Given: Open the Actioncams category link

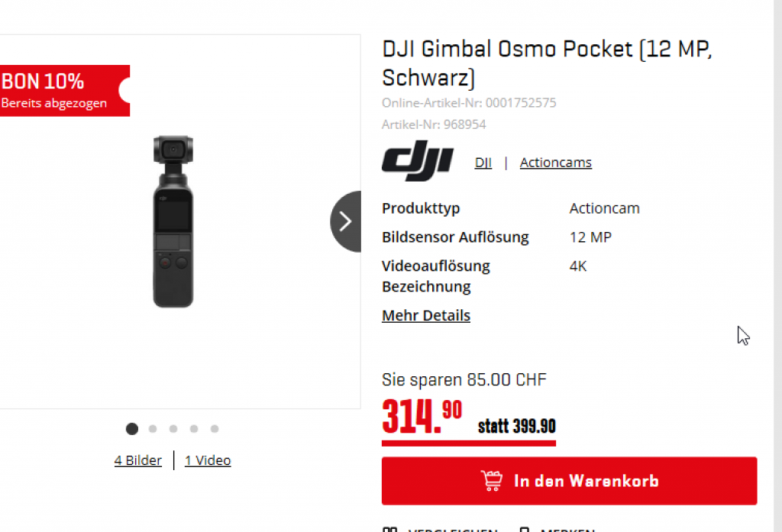Looking at the screenshot, I should click(x=556, y=163).
